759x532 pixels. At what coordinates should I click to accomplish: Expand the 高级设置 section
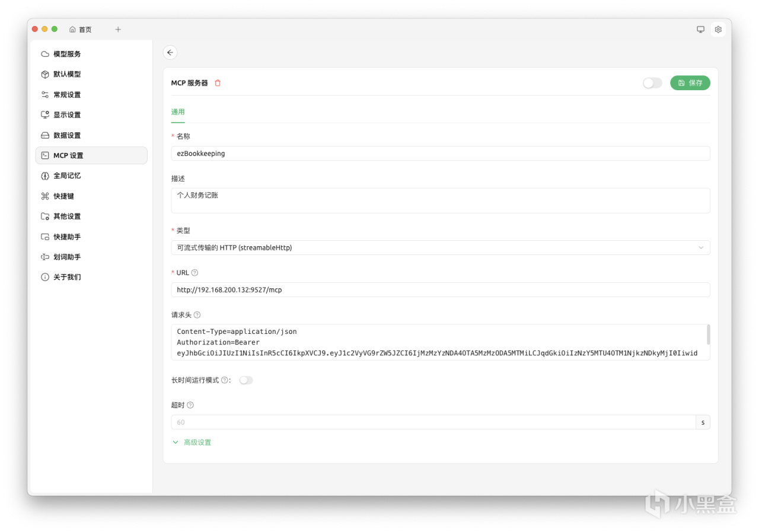(192, 442)
